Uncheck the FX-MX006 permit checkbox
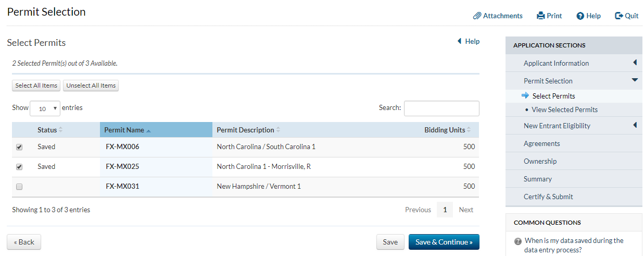The width and height of the screenshot is (644, 256). tap(19, 148)
